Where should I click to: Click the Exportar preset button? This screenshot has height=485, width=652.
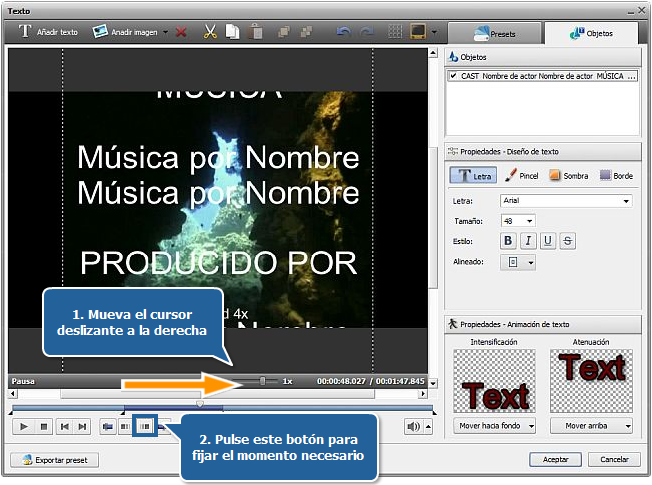pyautogui.click(x=56, y=459)
